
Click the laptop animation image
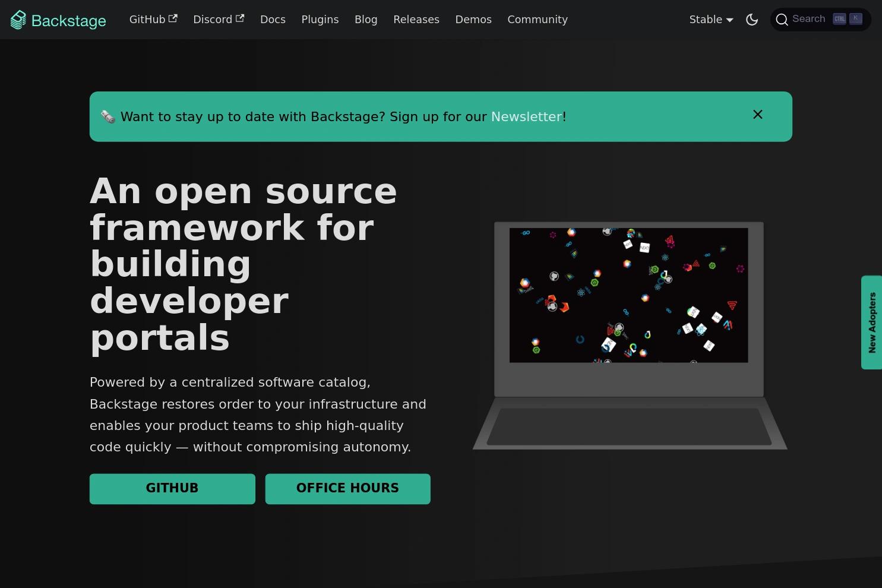(630, 336)
